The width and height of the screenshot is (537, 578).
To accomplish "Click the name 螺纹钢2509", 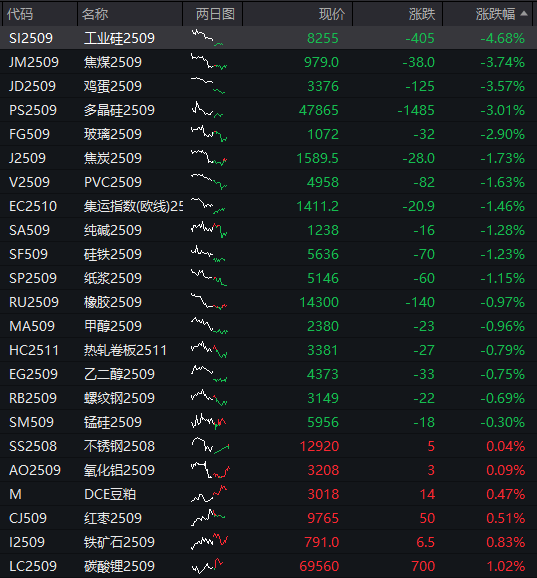I will point(119,398).
